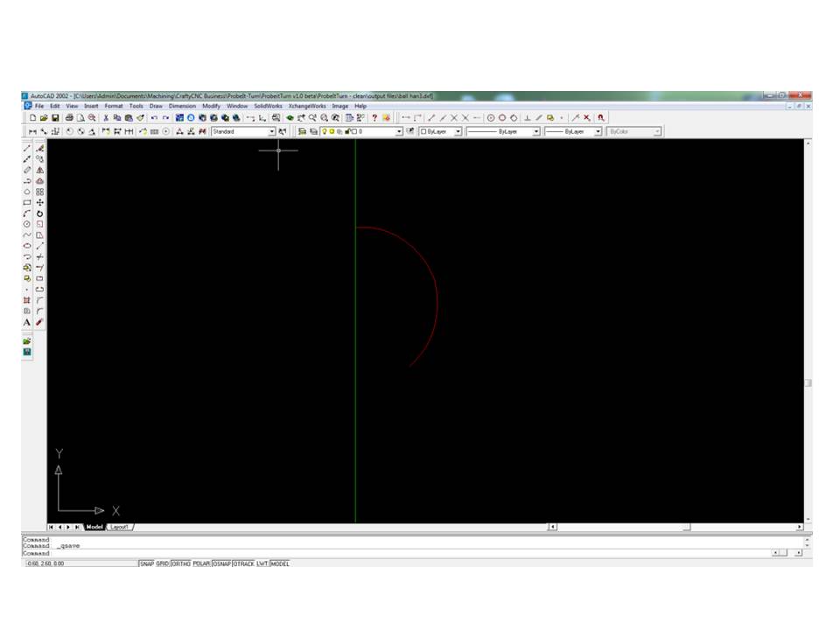Viewport: 840px width, 630px height.
Task: Click the horizontal scrollbar left arrow
Action: pos(552,527)
